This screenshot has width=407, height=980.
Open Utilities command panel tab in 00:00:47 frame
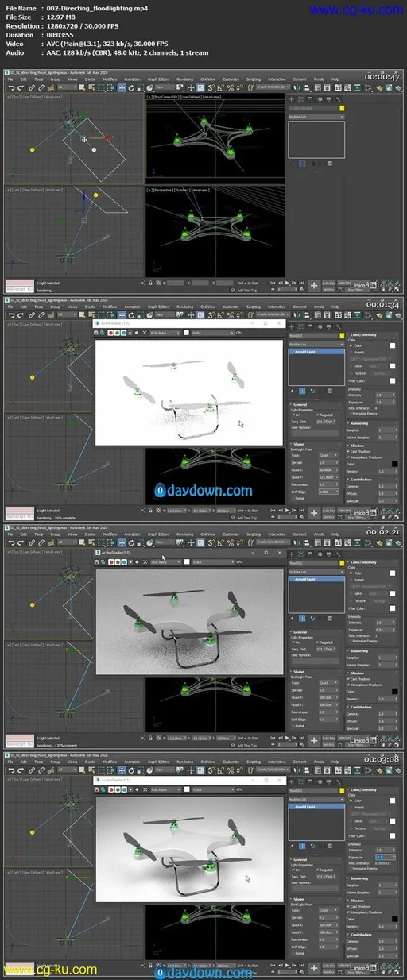tap(339, 99)
